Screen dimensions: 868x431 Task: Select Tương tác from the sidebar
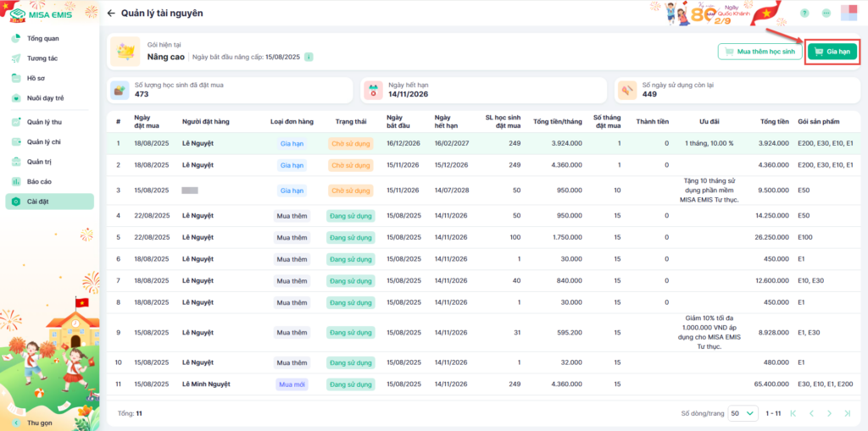click(42, 58)
